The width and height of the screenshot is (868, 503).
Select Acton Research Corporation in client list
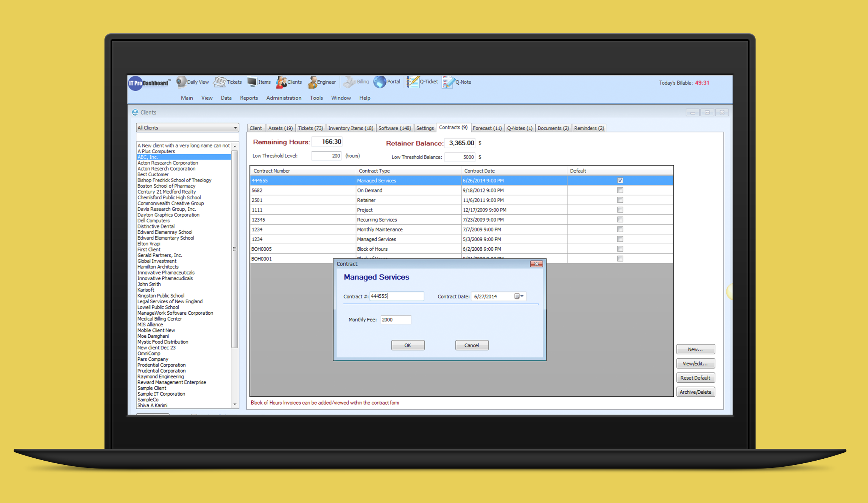point(168,163)
